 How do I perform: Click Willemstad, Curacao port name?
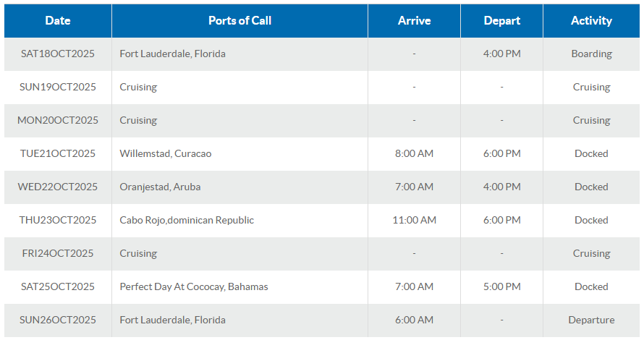[166, 153]
